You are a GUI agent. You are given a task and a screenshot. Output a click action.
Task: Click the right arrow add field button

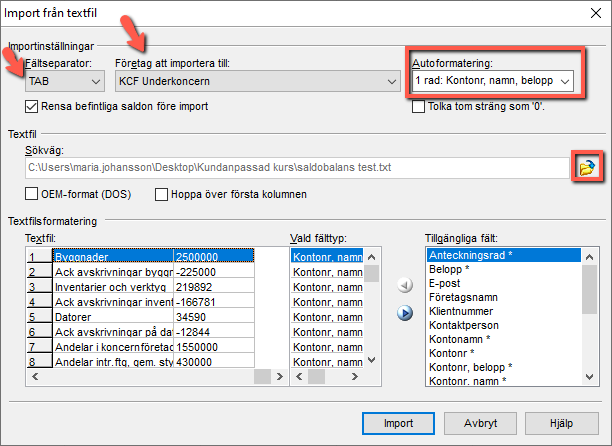(405, 313)
